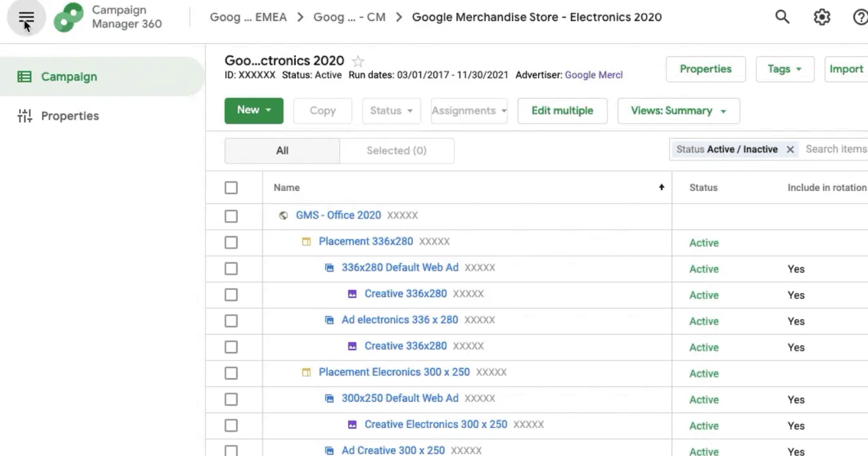868x456 pixels.
Task: Click the Status column header
Action: [x=703, y=188]
